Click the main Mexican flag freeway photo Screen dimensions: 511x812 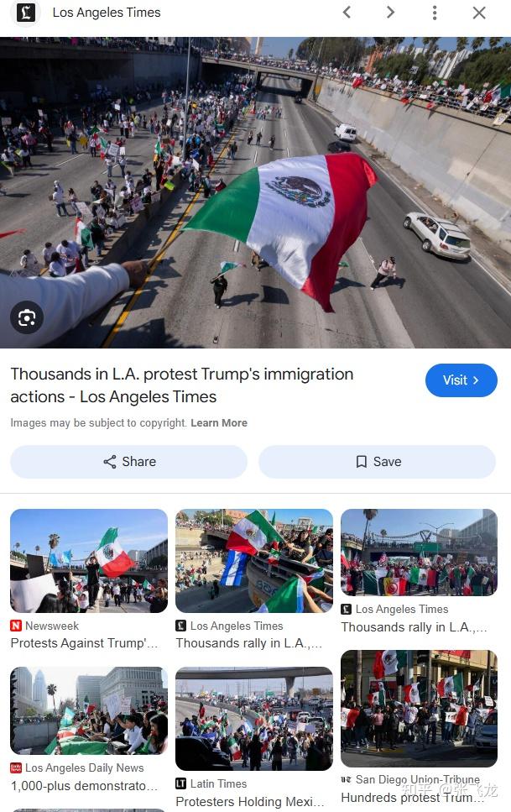point(255,192)
